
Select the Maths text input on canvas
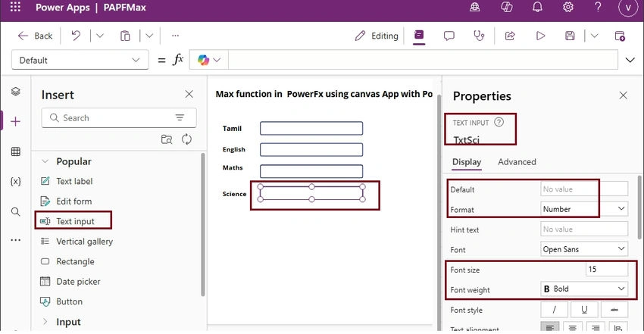click(311, 170)
